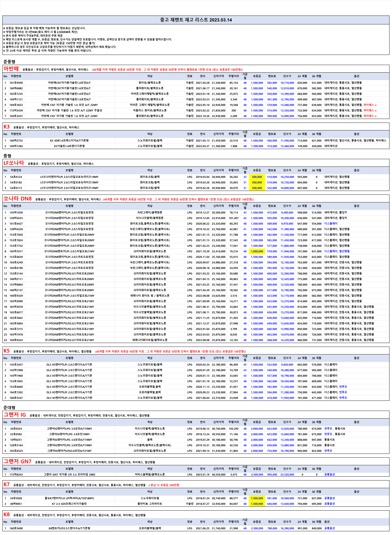
Task: Select vehicle number '101호9509'
Action: (x=16, y=83)
